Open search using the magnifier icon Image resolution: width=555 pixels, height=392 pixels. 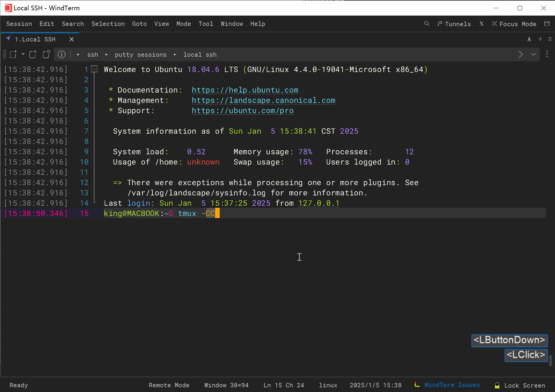point(427,24)
